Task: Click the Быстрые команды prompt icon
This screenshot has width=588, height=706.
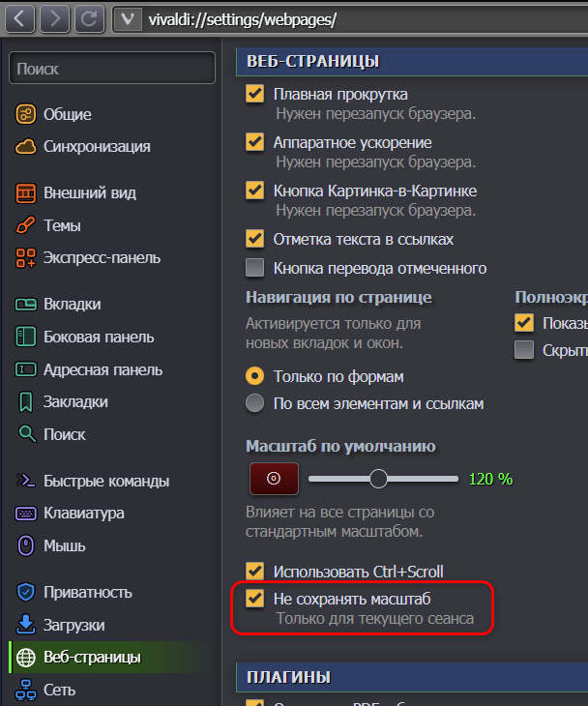Action: pyautogui.click(x=26, y=481)
